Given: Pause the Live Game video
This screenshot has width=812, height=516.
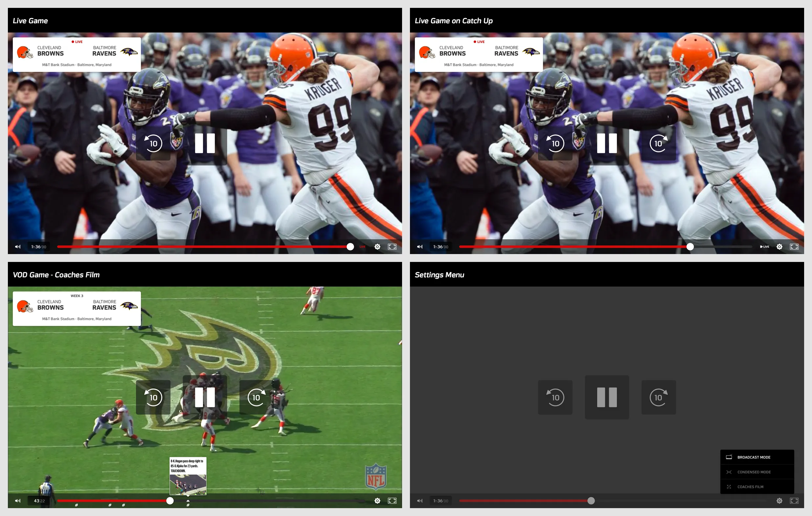Looking at the screenshot, I should point(205,143).
